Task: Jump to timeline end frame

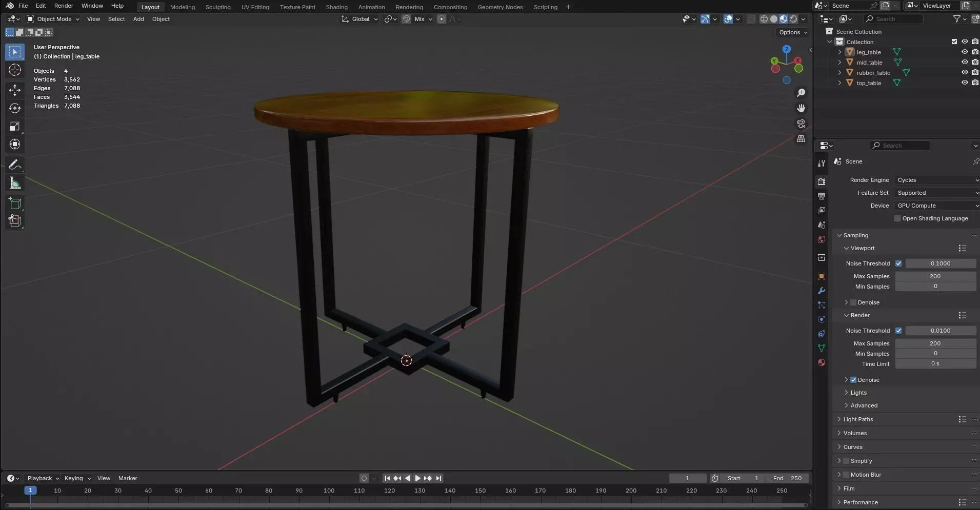Action: pos(438,478)
